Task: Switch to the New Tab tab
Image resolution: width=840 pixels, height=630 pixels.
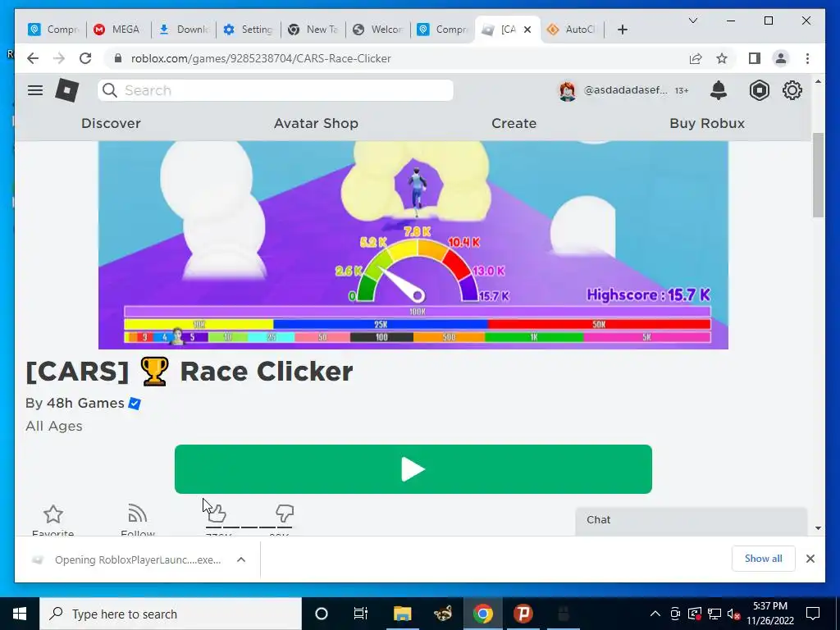Action: coord(313,30)
